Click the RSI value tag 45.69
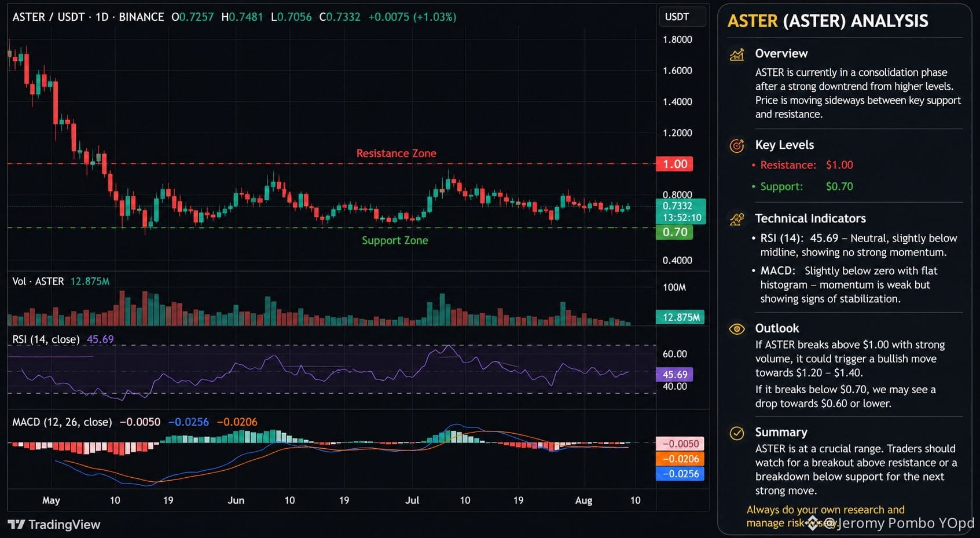The image size is (980, 538). click(674, 375)
